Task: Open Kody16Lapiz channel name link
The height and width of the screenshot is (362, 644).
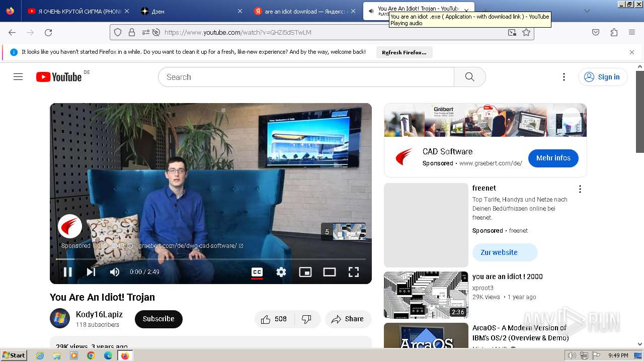Action: pos(99,314)
